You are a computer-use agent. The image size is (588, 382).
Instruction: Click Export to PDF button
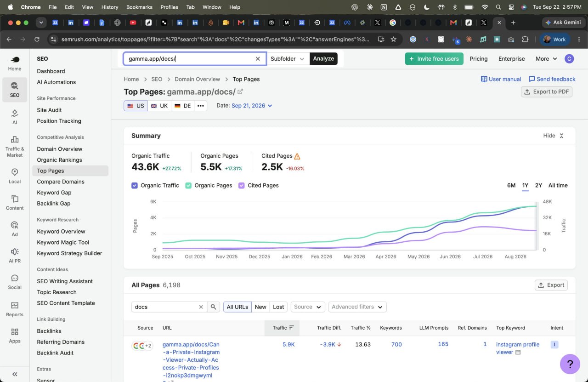tap(547, 91)
